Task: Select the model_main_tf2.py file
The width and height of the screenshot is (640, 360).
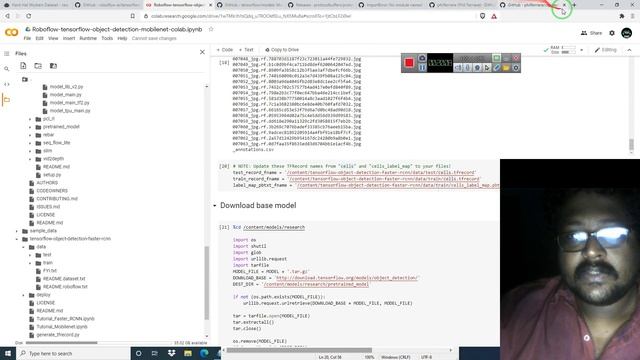Action: pyautogui.click(x=69, y=103)
